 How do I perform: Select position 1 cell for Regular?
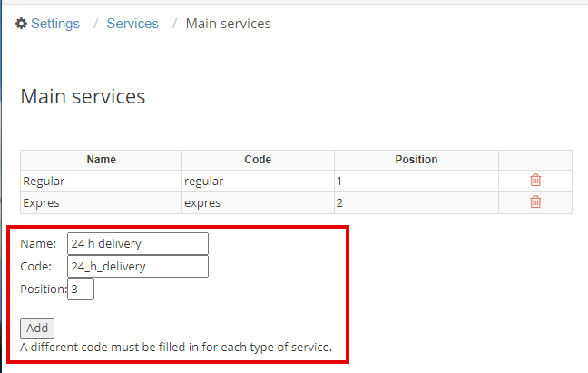[416, 182]
